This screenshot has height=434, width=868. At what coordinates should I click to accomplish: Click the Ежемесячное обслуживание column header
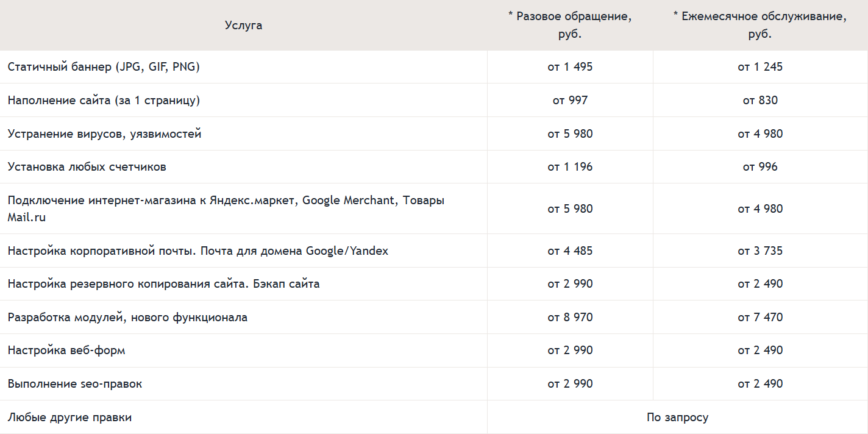coord(759,25)
